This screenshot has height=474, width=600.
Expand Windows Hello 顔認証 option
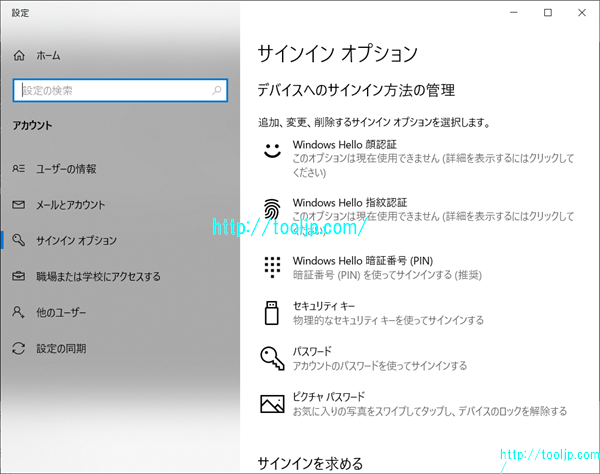click(419, 158)
